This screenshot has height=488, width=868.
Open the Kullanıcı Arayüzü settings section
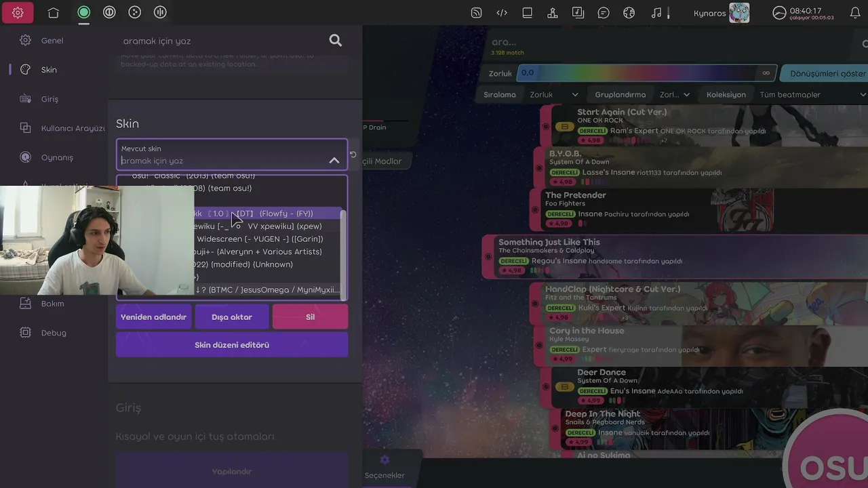(62, 128)
